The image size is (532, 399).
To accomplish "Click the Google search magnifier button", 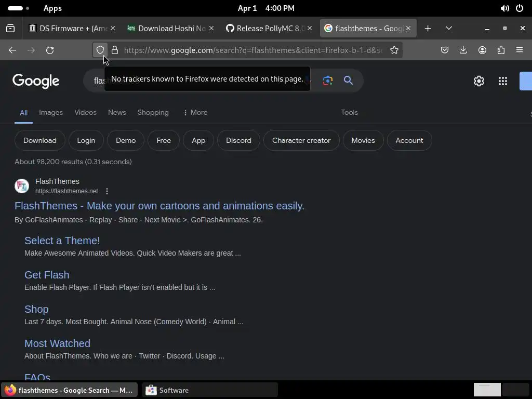I will tap(348, 81).
